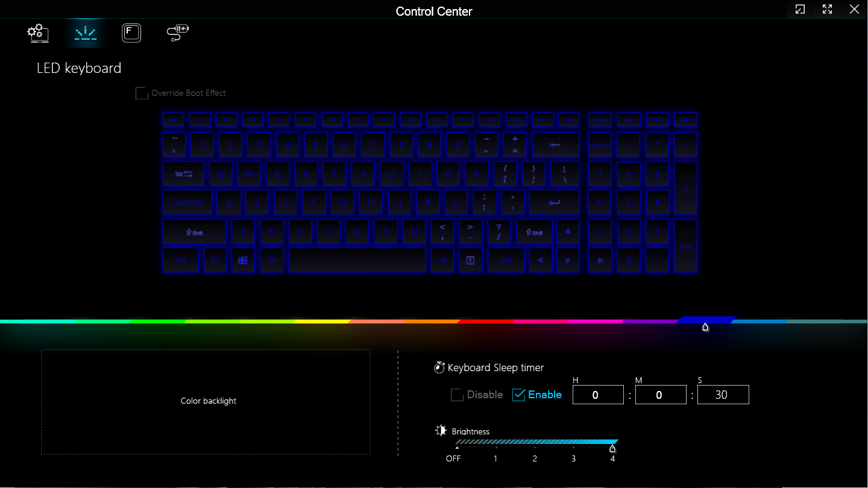Pick the yellow segment on color bar
This screenshot has height=488, width=868.
[322, 321]
